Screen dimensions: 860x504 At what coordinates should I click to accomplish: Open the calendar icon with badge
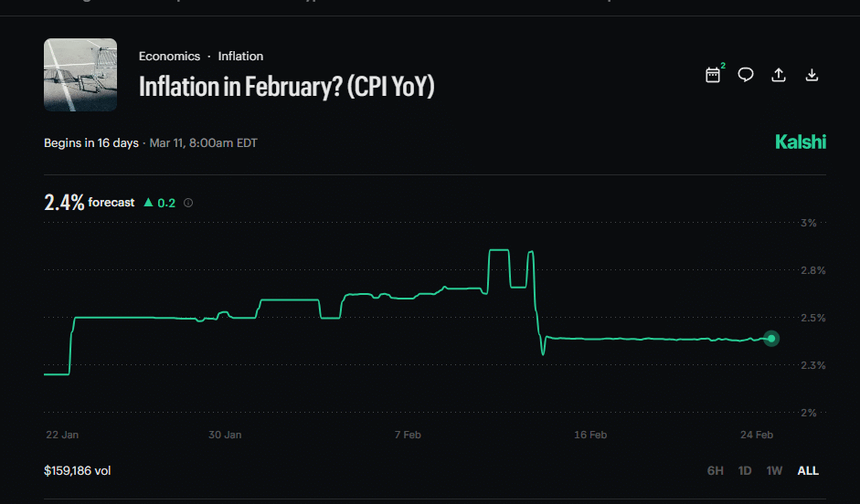(x=713, y=75)
